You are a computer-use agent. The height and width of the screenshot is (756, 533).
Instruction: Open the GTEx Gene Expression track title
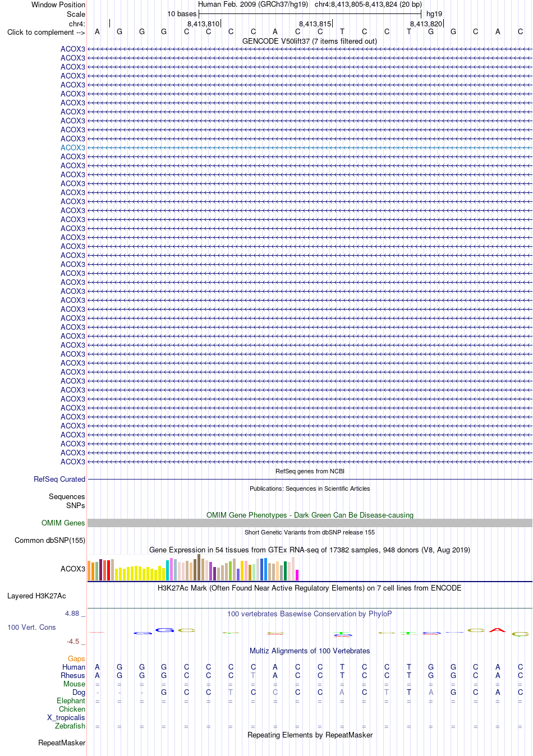310,550
